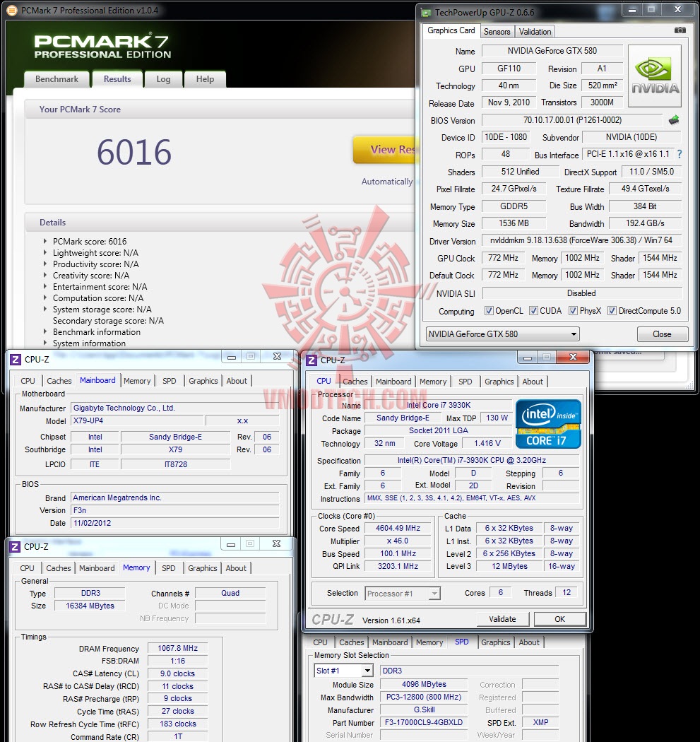Click the CPU-Z CPU window title icon

(x=312, y=360)
